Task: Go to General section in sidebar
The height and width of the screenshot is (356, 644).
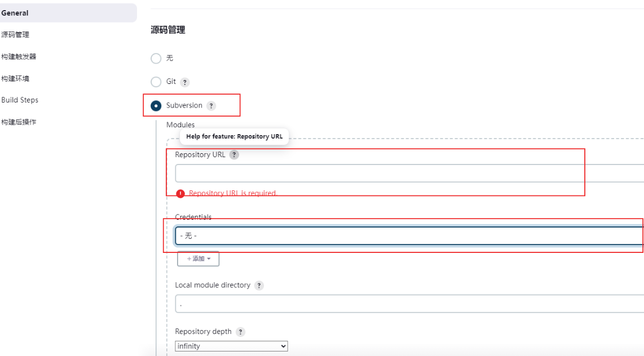Action: tap(15, 13)
